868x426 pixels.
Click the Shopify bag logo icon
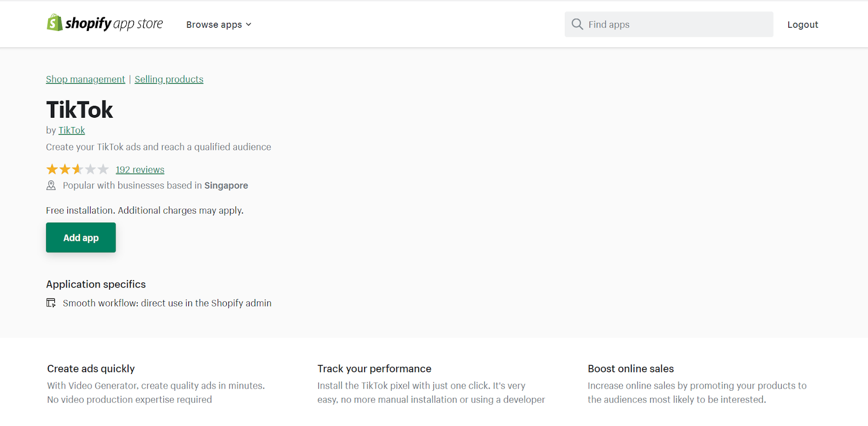(54, 23)
